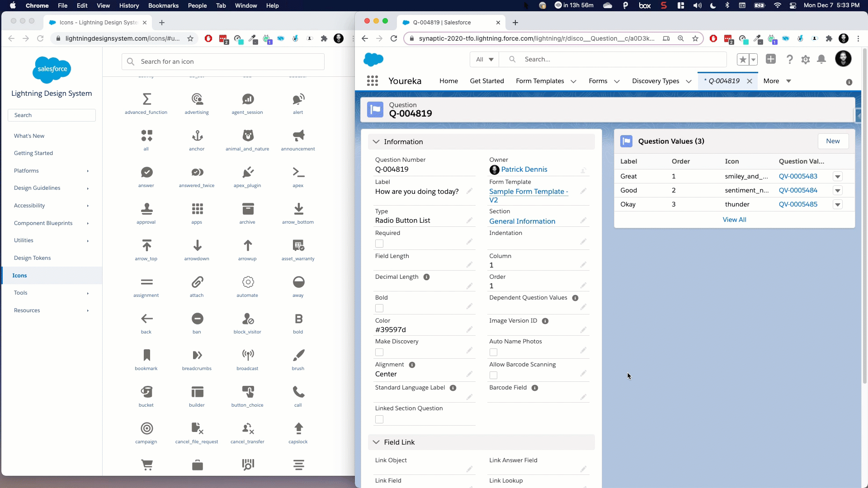Open the More navigation menu
Image resolution: width=868 pixels, height=488 pixels.
(x=777, y=81)
